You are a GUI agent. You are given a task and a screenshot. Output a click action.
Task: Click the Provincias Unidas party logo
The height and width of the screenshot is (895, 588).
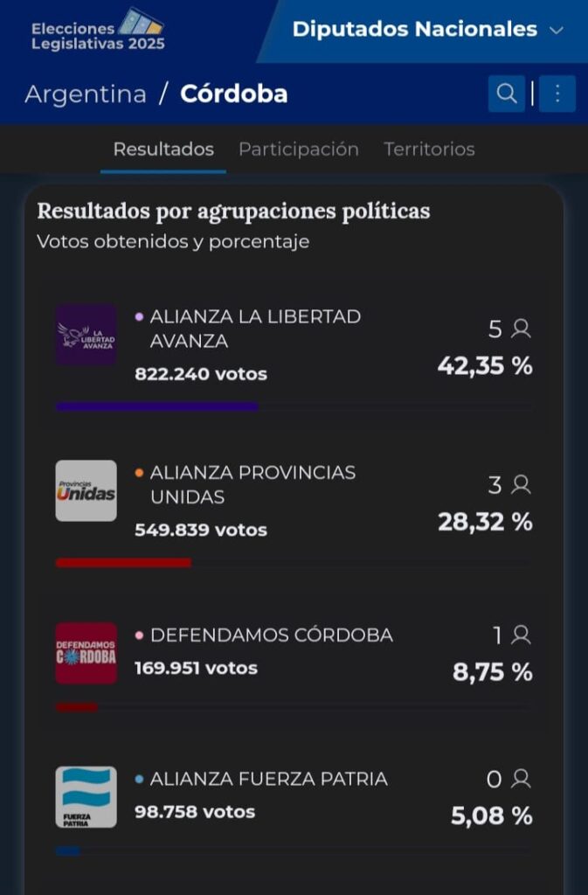(x=86, y=490)
